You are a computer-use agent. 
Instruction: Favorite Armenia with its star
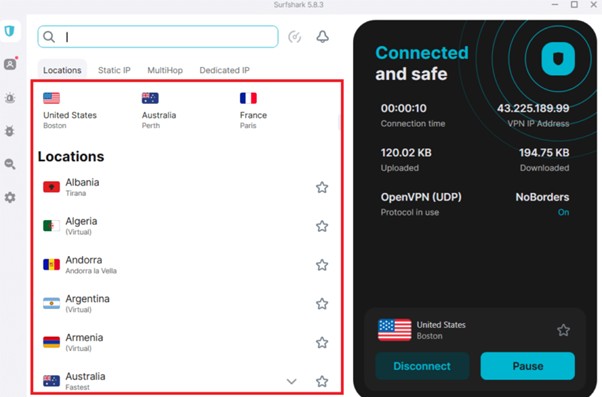point(322,342)
